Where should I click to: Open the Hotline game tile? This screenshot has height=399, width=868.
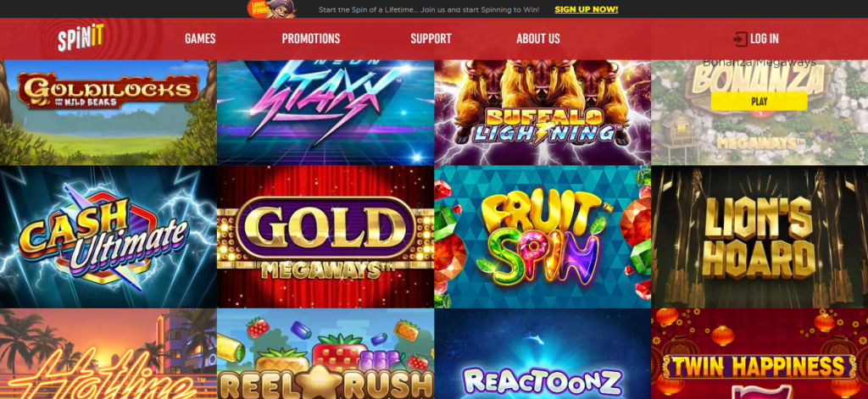tap(108, 354)
